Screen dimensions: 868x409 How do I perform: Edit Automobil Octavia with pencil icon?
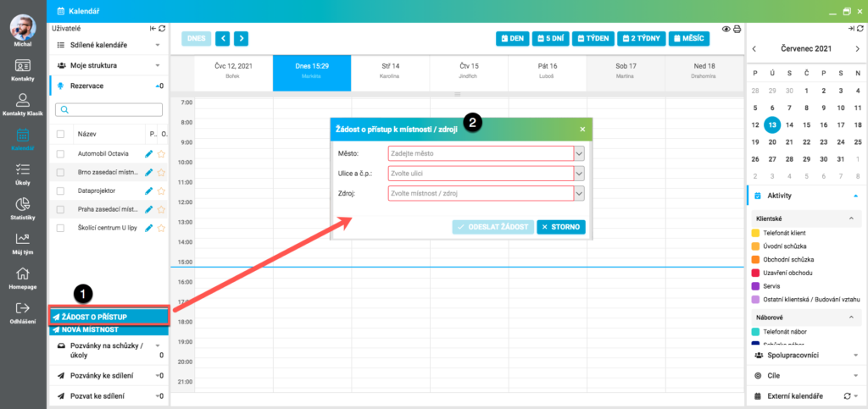tap(148, 153)
